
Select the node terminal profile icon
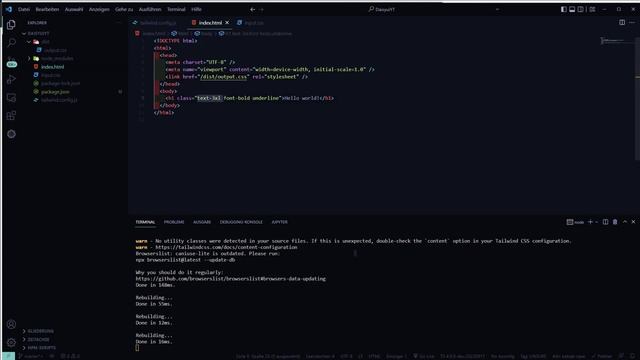tap(570, 222)
